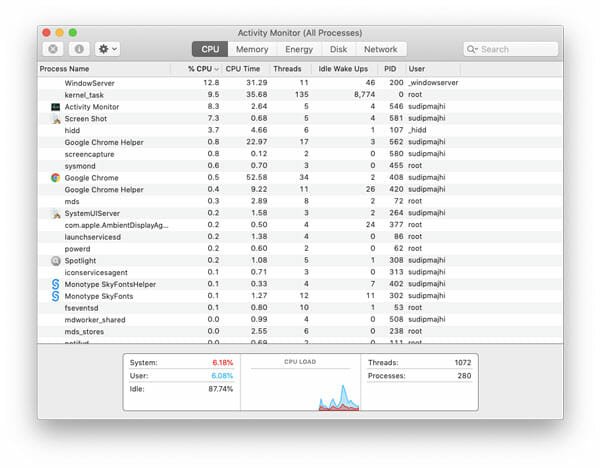
Task: Select the sysmond process
Action: coord(300,166)
